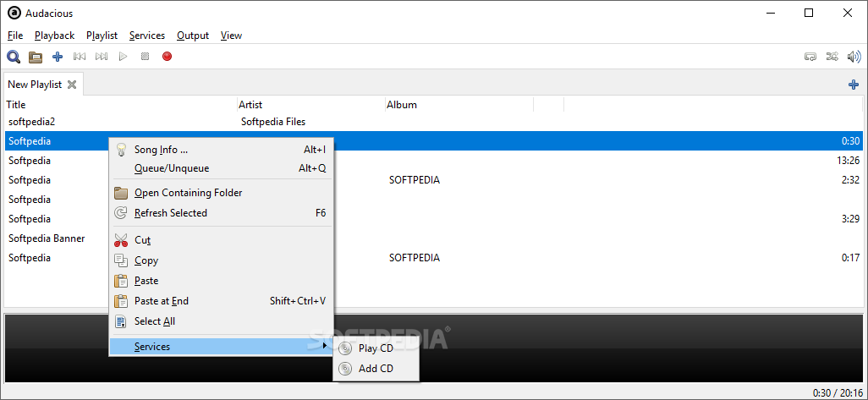The height and width of the screenshot is (400, 868).
Task: Click the Add Files plus toolbar icon
Action: click(58, 57)
